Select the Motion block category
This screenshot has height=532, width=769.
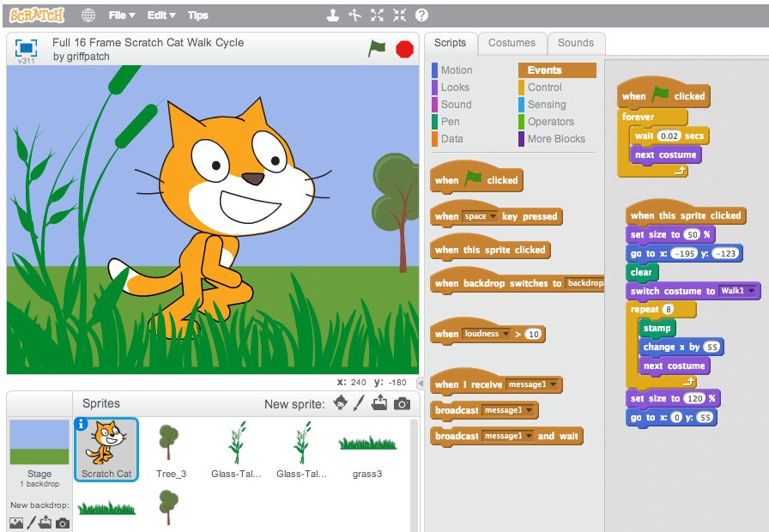452,70
